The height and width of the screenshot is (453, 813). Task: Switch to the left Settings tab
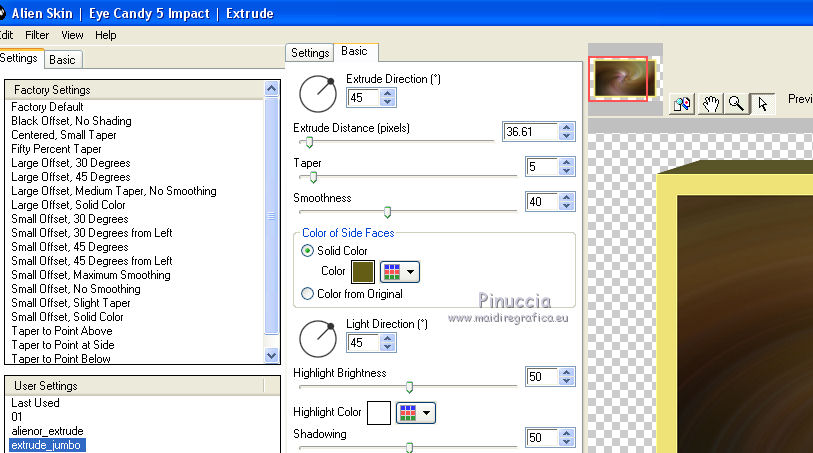tap(19, 58)
